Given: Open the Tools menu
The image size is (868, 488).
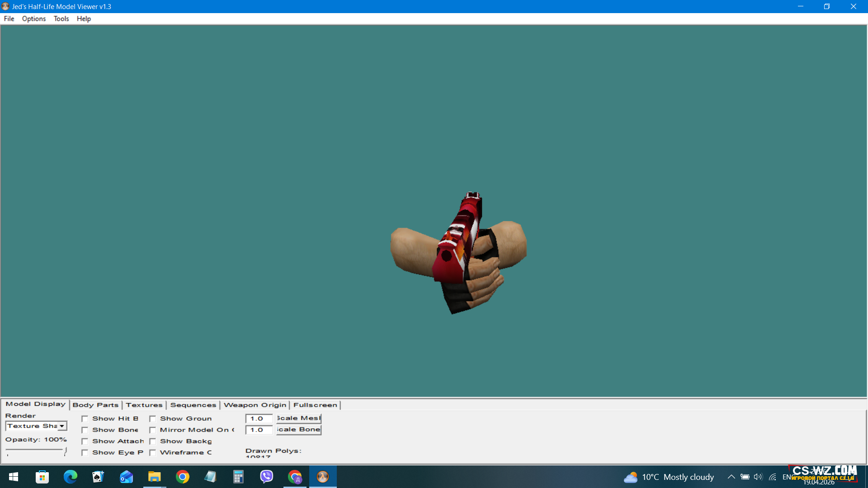Looking at the screenshot, I should (61, 19).
